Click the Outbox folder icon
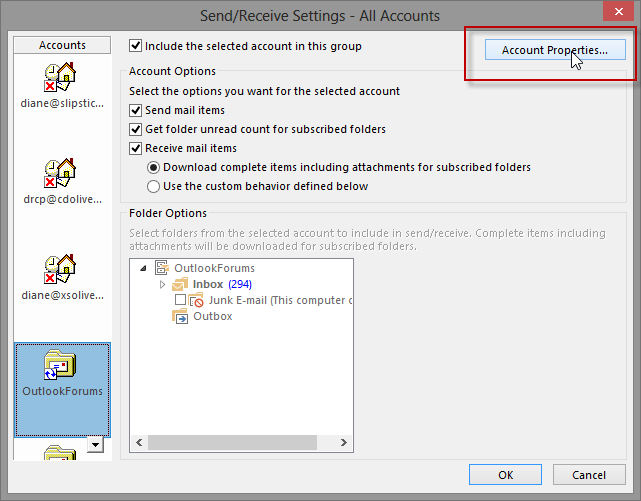Viewport: 641px width, 501px height. coord(181,316)
